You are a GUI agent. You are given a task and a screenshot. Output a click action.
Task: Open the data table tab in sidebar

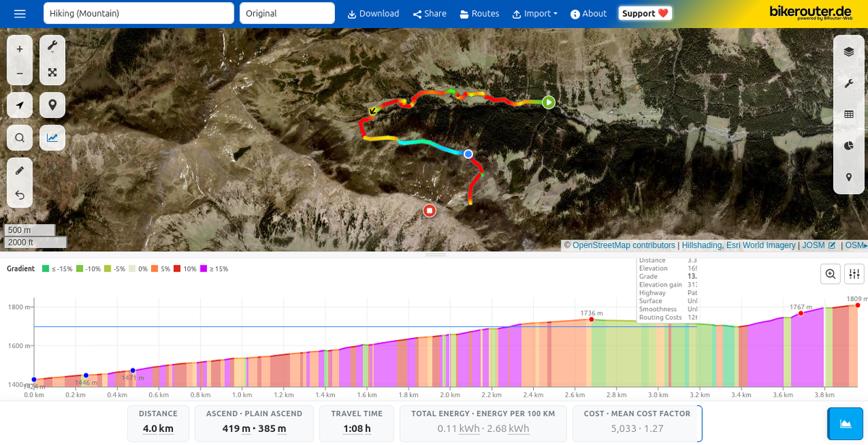pos(849,114)
